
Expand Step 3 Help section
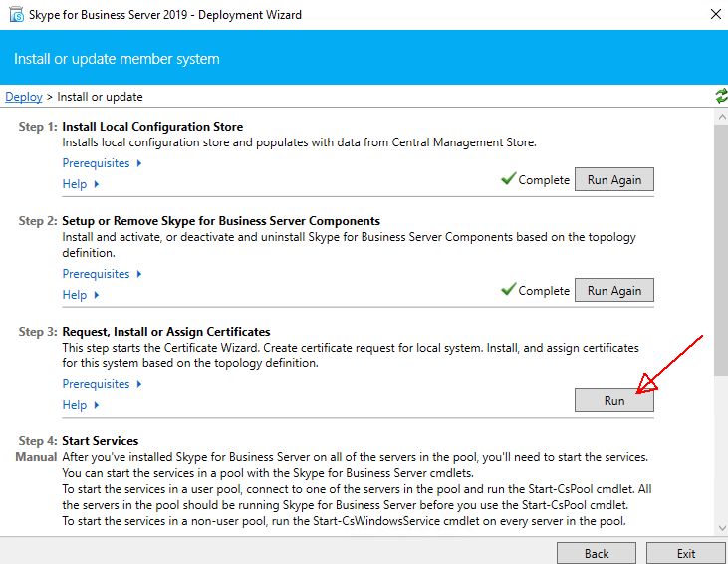pyautogui.click(x=81, y=405)
